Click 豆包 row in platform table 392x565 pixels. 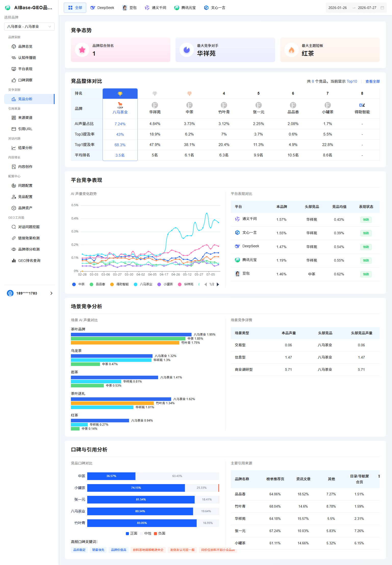tap(305, 274)
